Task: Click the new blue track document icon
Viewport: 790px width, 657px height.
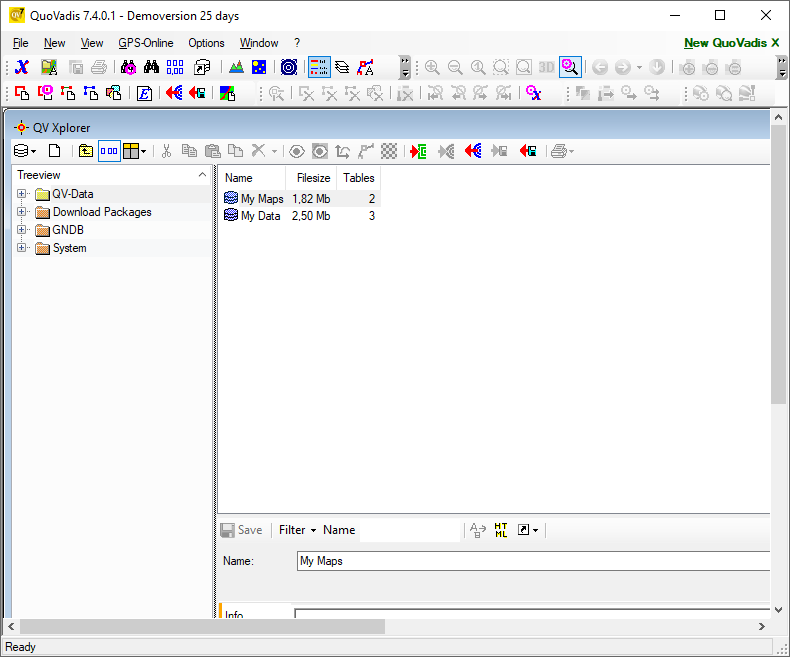Action: coord(91,93)
